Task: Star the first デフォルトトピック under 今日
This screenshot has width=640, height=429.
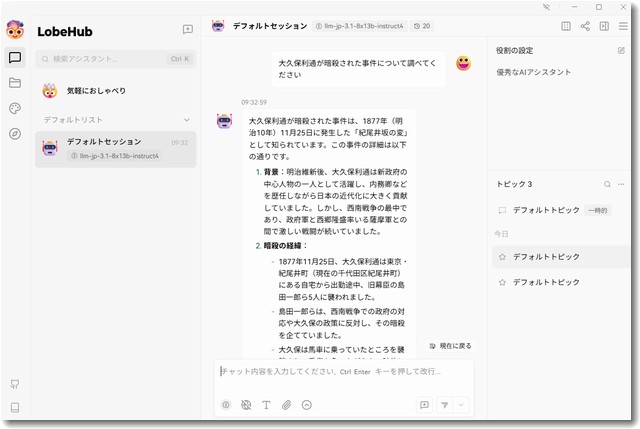Action: click(502, 257)
